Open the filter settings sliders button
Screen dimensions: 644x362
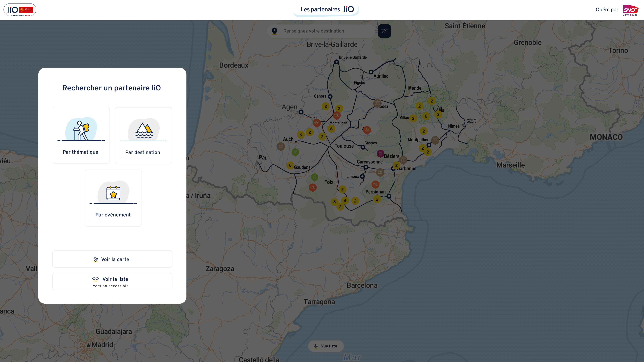coord(384,31)
